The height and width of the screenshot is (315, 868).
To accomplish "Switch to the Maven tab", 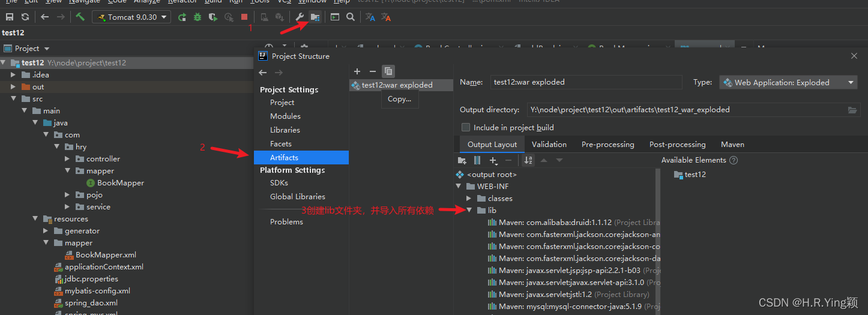I will click(x=732, y=145).
